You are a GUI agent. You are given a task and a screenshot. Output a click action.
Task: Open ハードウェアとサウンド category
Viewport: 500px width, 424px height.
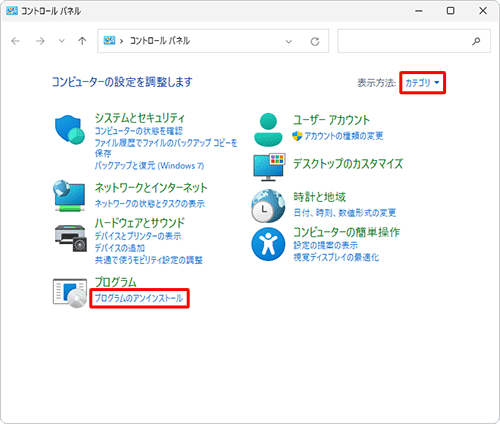point(140,223)
